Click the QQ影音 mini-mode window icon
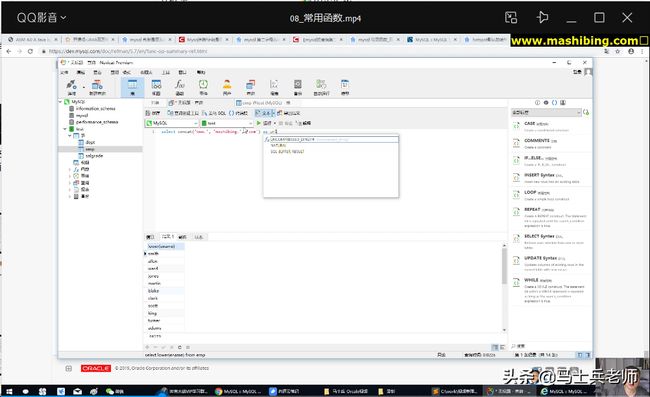 coord(511,17)
